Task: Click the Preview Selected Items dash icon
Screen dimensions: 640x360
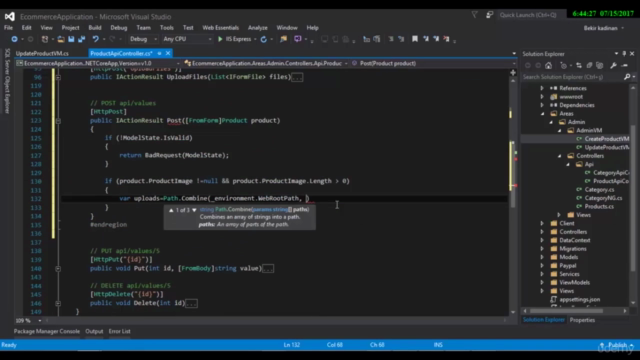Action: click(624, 65)
